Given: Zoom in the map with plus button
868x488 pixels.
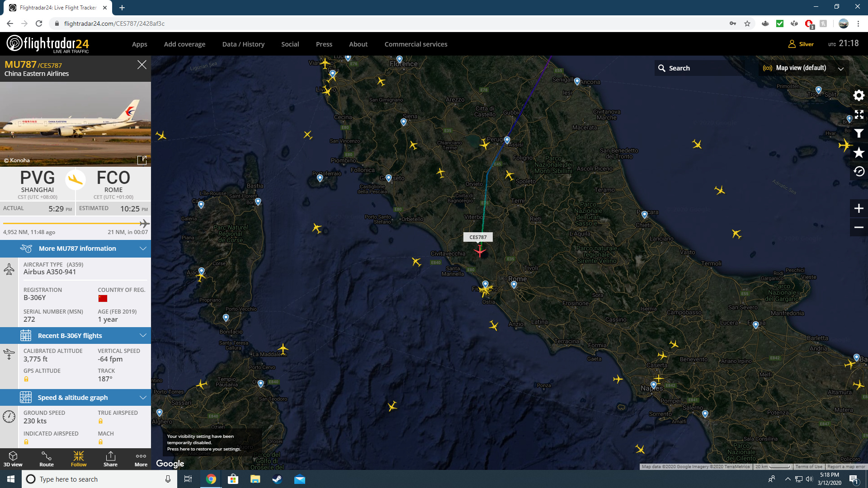Looking at the screenshot, I should 859,208.
